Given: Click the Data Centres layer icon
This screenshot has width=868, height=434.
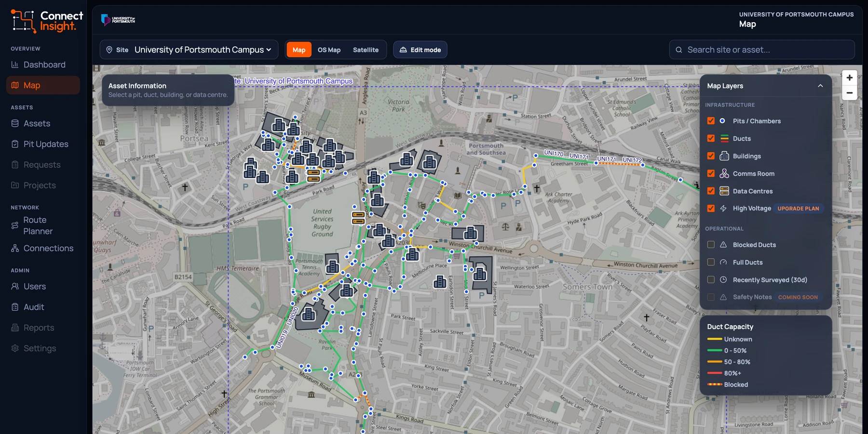Looking at the screenshot, I should pyautogui.click(x=724, y=191).
